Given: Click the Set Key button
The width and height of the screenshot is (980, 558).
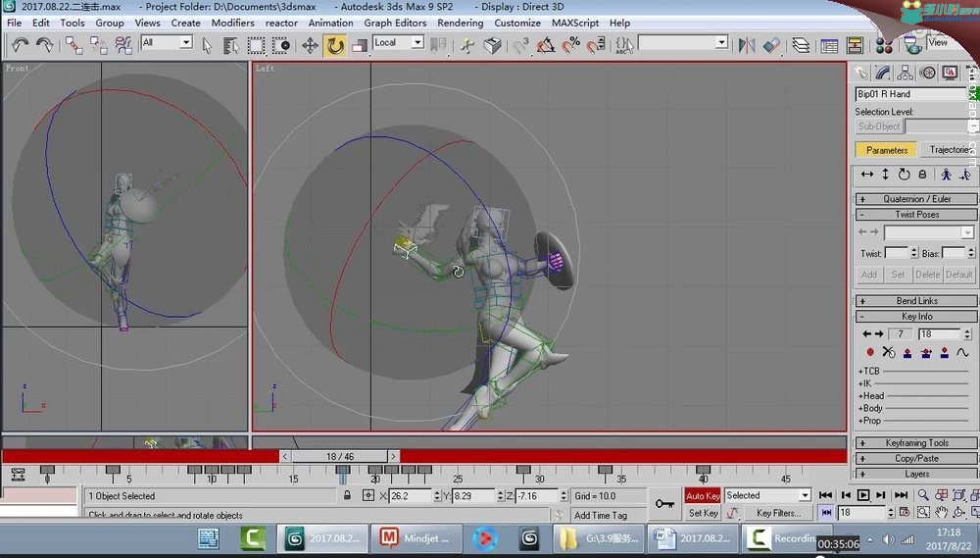Looking at the screenshot, I should (x=703, y=513).
